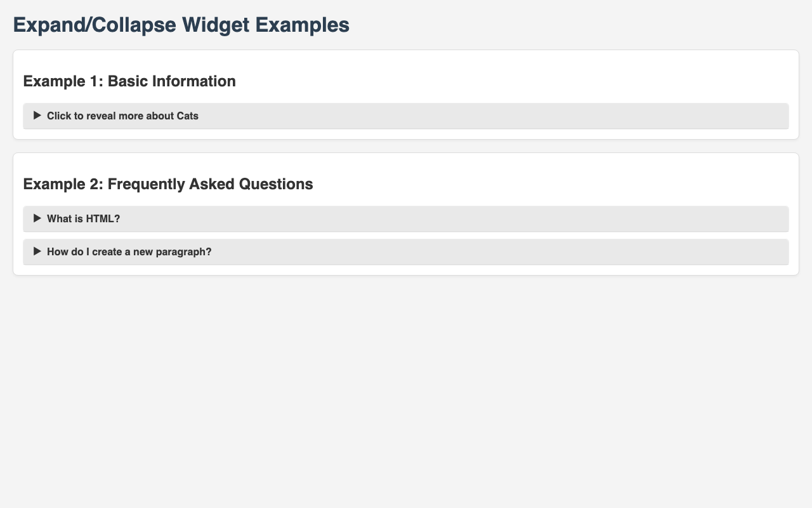Expand the 'What is HTML?' question
This screenshot has height=508, width=812.
[83, 218]
